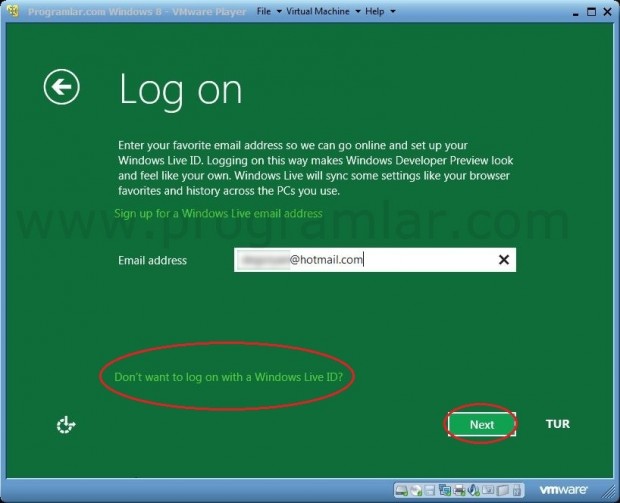Click the floppy drive icon in status bar
The width and height of the screenshot is (620, 503).
click(430, 490)
